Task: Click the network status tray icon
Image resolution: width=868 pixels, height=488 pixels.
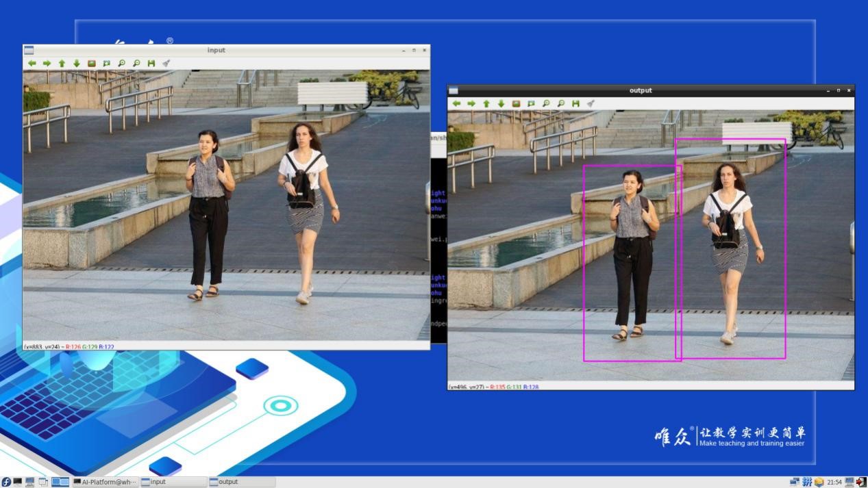Action: pyautogui.click(x=794, y=482)
